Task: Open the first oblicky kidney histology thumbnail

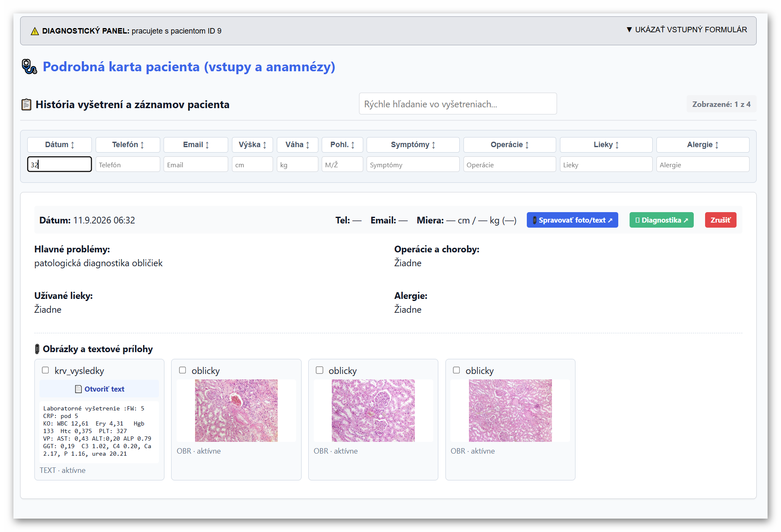Action: pos(236,410)
